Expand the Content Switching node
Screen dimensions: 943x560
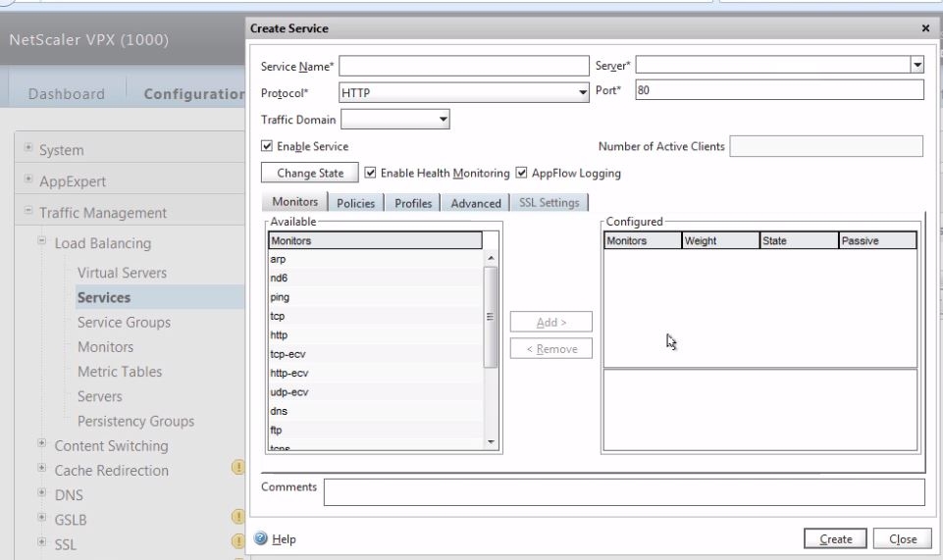41,443
